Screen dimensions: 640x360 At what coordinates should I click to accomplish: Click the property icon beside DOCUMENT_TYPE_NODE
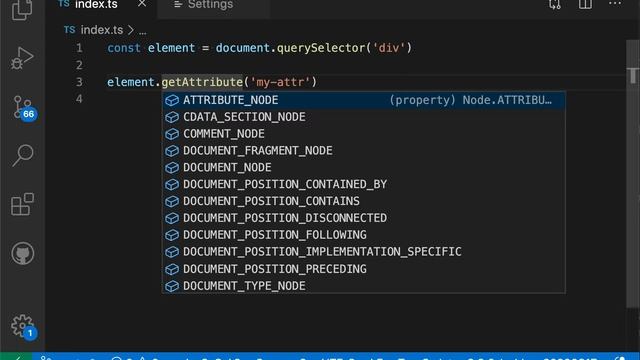tap(172, 286)
